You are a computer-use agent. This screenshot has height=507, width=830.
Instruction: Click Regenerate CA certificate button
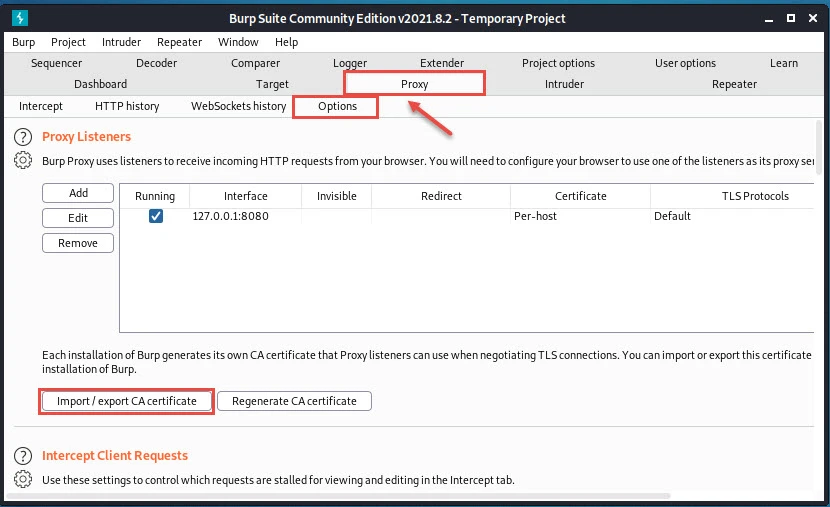(294, 401)
